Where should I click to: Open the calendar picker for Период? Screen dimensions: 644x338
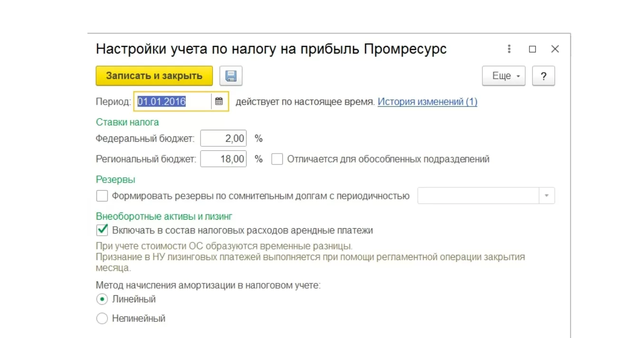point(219,101)
